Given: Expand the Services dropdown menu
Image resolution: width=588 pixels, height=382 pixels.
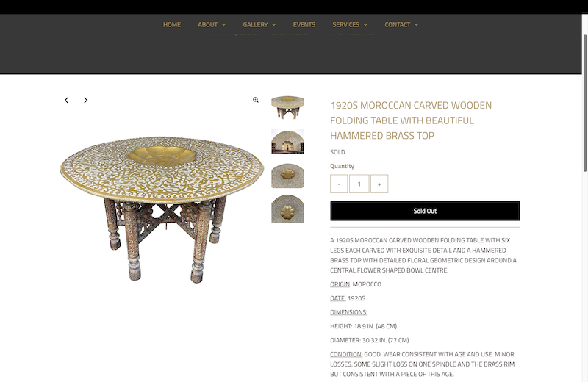Looking at the screenshot, I should click(350, 25).
